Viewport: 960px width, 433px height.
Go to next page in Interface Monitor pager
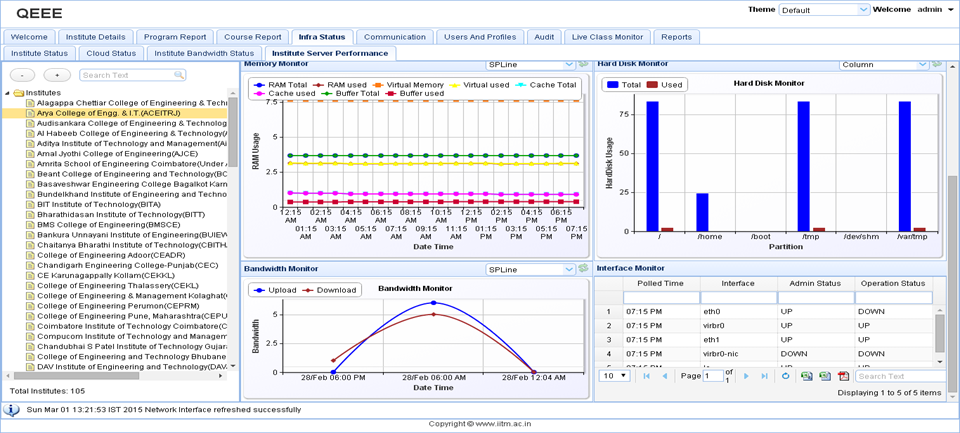click(x=746, y=376)
